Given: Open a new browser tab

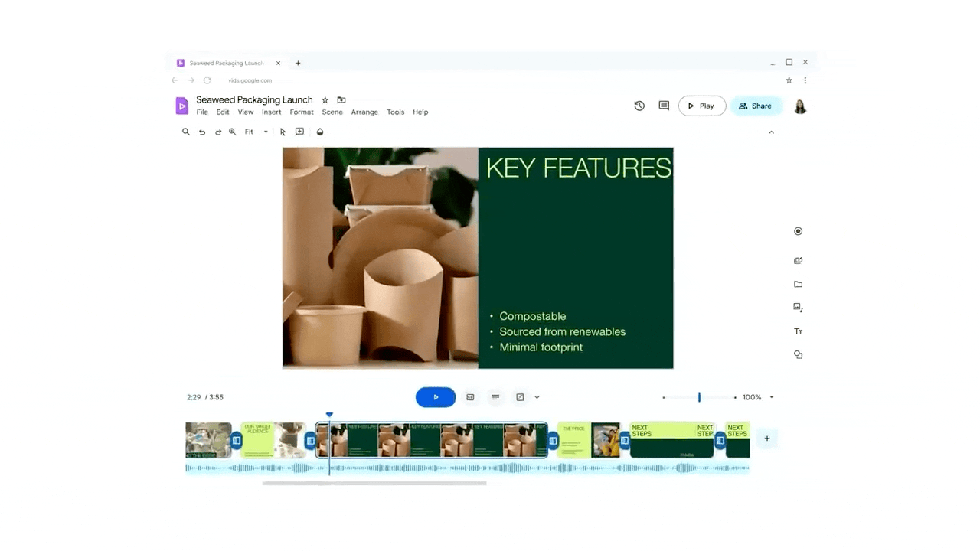Looking at the screenshot, I should tap(298, 63).
